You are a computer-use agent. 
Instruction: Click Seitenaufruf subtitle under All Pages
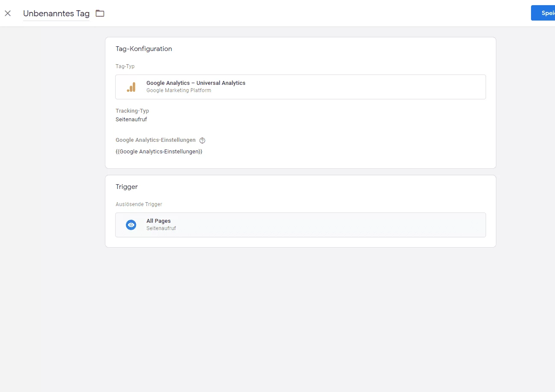click(161, 228)
